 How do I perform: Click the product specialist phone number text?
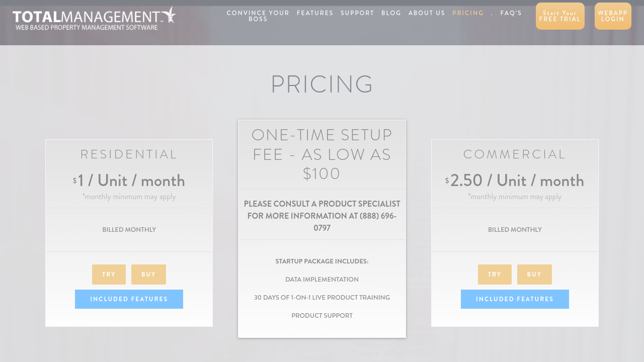tap(378, 216)
